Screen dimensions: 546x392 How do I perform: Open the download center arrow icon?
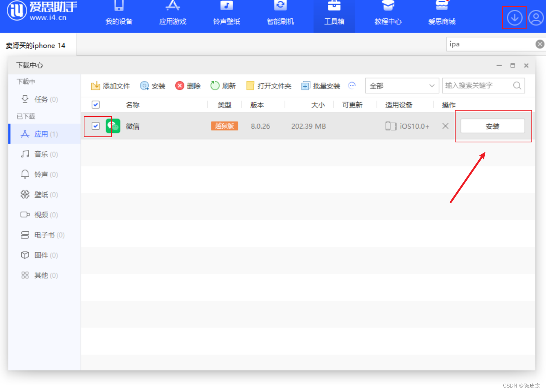[514, 18]
